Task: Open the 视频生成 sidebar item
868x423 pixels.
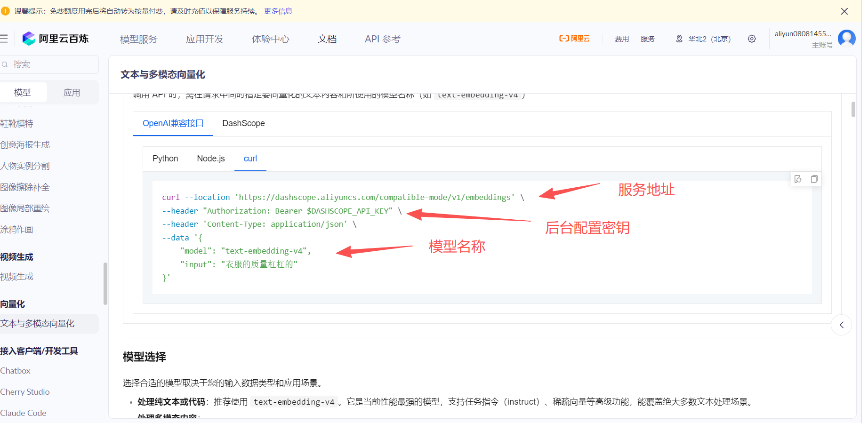Action: coord(17,277)
